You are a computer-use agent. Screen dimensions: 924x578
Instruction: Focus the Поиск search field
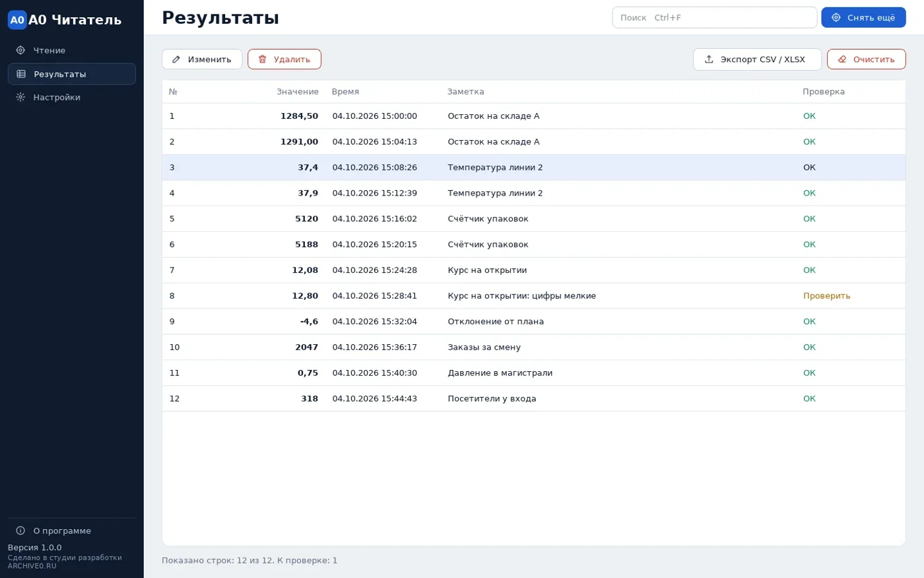[x=715, y=18]
